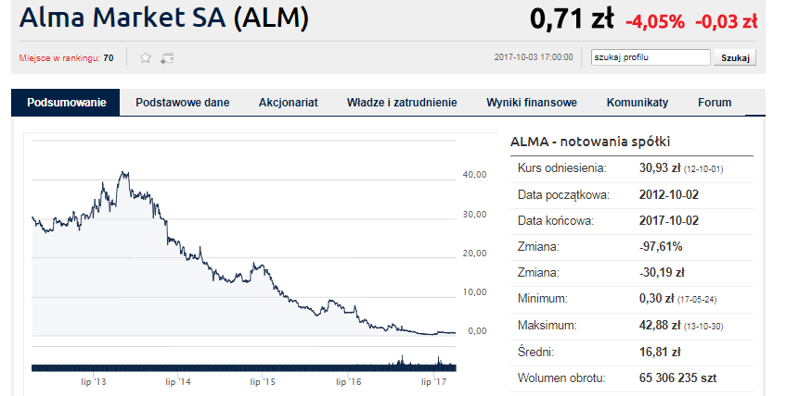This screenshot has height=396, width=786.
Task: Open the Akcjonariat tab
Action: (x=288, y=103)
